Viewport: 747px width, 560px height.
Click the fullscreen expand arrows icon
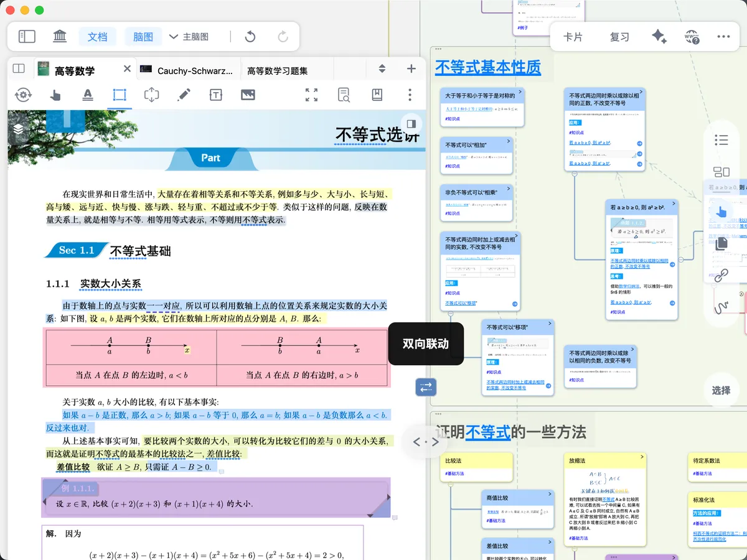312,95
